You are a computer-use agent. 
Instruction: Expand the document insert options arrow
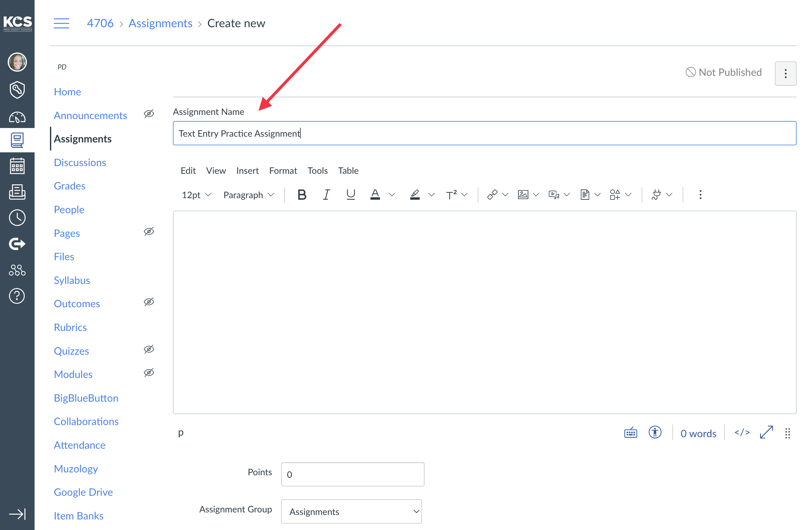click(597, 195)
